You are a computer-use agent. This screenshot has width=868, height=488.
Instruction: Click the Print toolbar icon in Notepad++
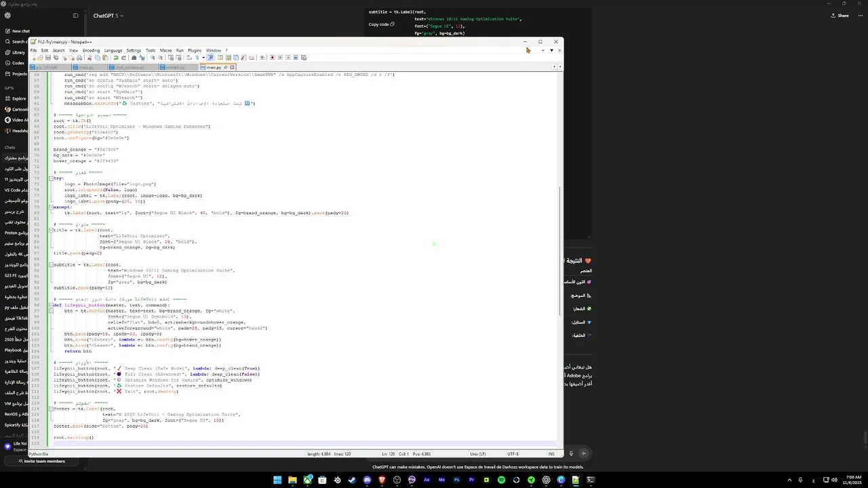[x=79, y=58]
